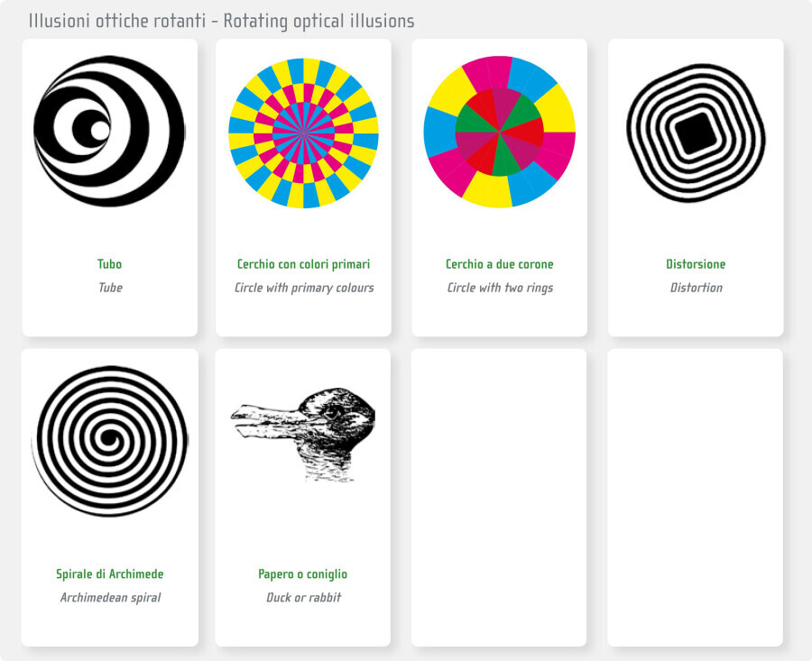This screenshot has width=812, height=661.
Task: Click the 'Distortion' English subtitle
Action: [696, 288]
